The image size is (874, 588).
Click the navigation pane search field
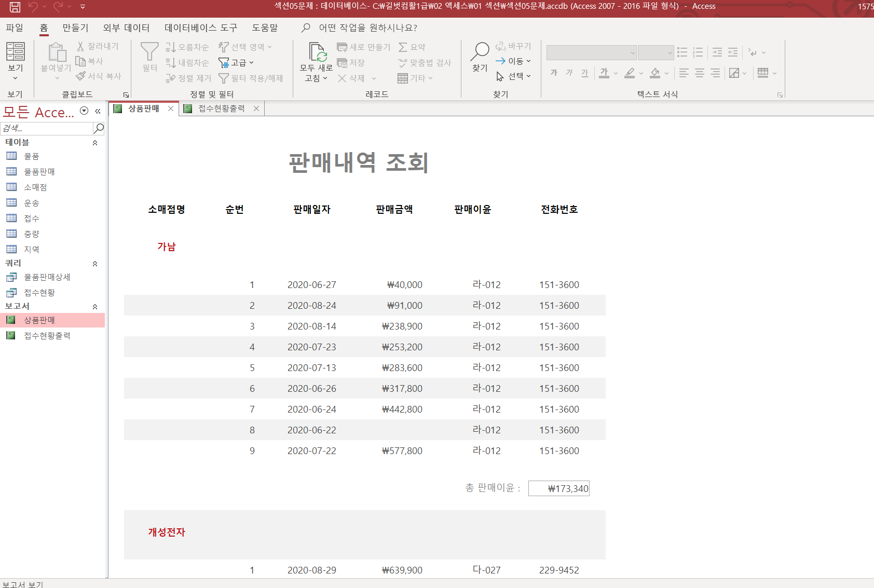tap(47, 128)
